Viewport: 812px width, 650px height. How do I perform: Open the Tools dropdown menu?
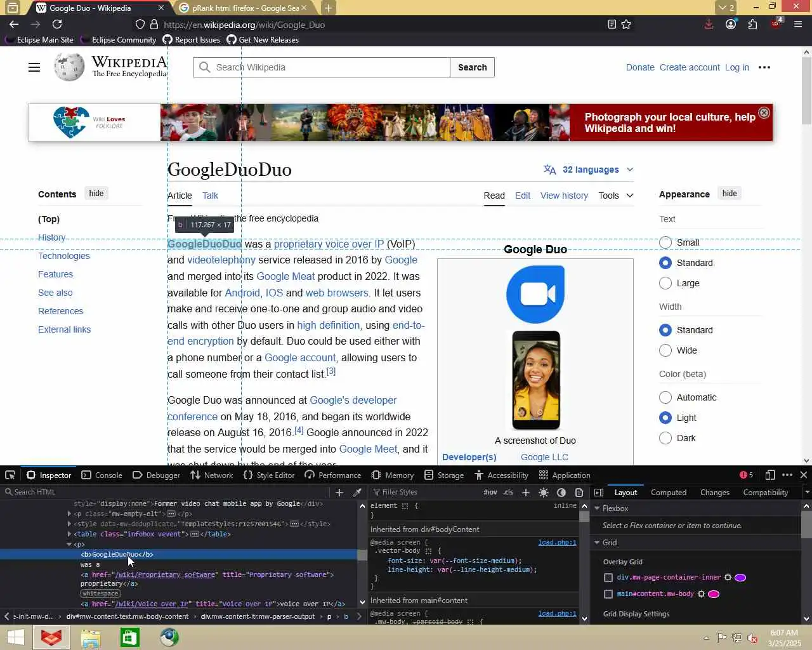click(615, 196)
